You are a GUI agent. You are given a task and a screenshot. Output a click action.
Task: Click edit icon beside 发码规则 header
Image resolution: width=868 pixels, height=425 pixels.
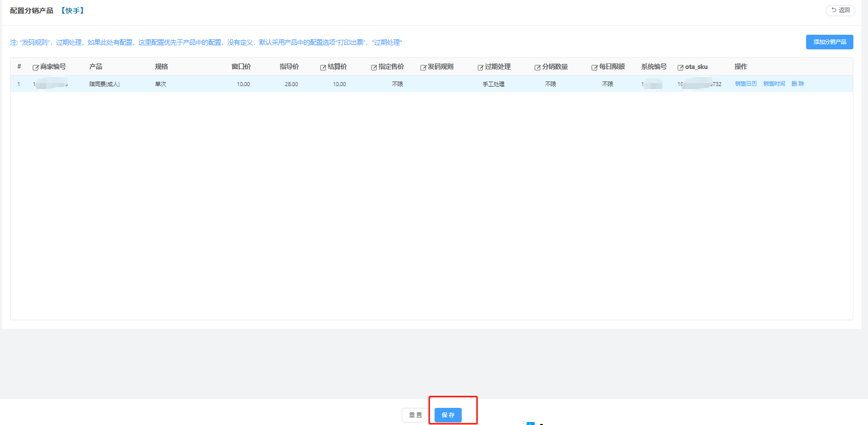tap(423, 67)
